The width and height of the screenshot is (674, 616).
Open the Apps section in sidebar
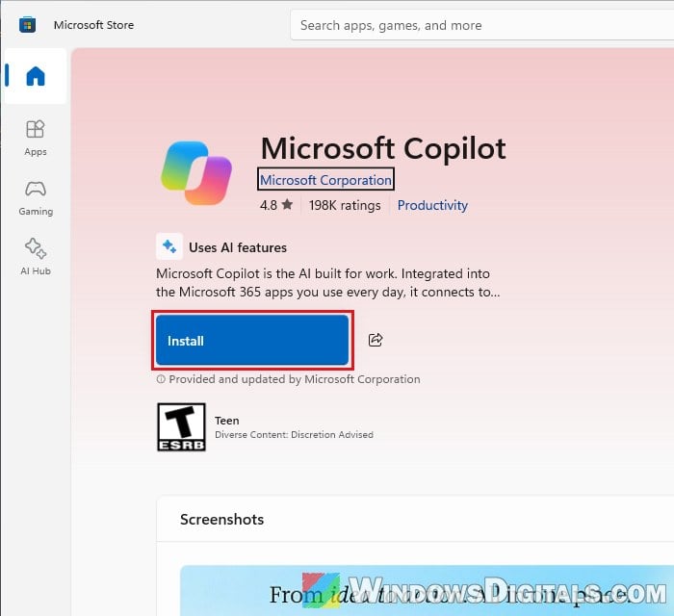click(x=36, y=139)
